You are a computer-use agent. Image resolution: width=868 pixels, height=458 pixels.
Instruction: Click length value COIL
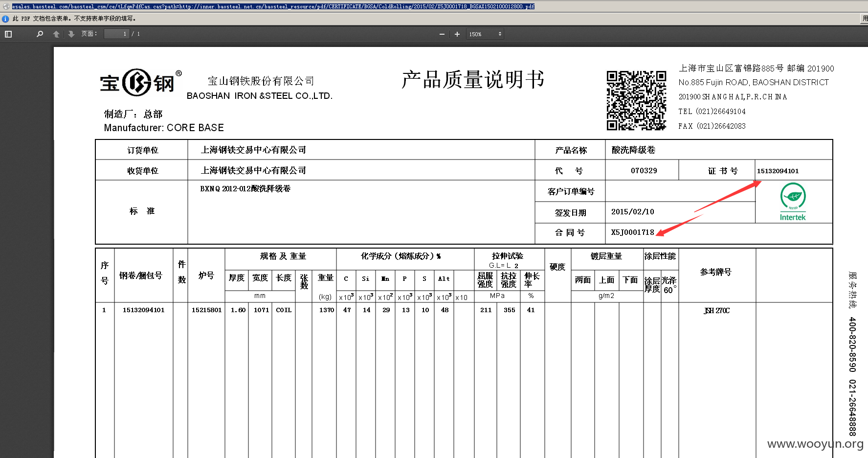[x=284, y=310]
